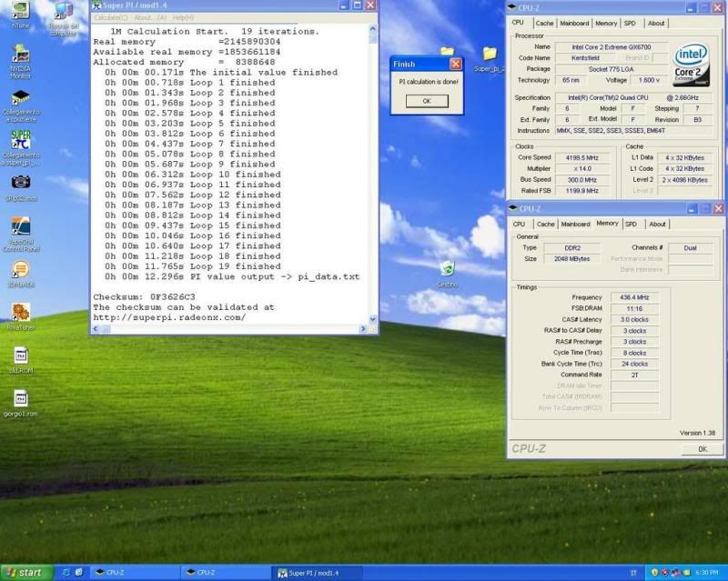Click the "Checksum: 0F3626C3" line
This screenshot has height=581, width=728.
(144, 297)
